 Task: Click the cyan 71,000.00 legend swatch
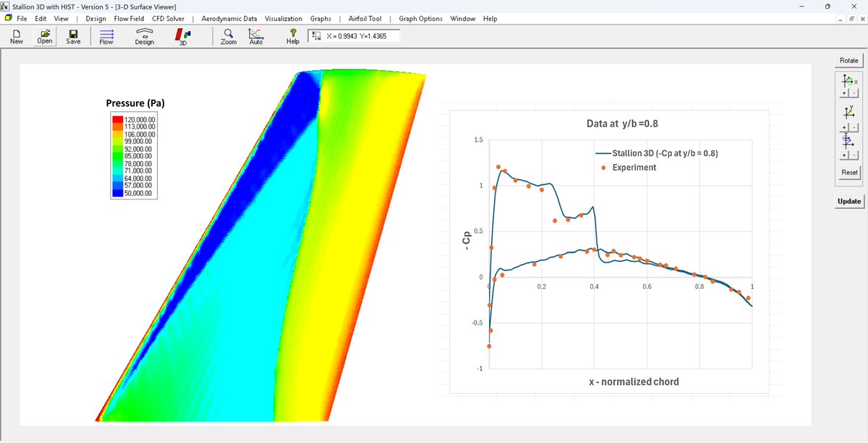[x=118, y=171]
